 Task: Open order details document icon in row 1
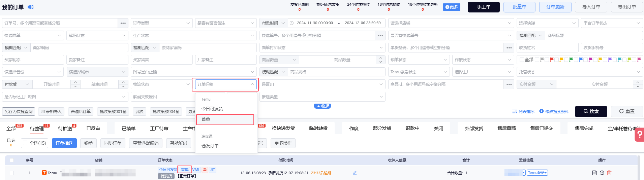[x=594, y=173]
